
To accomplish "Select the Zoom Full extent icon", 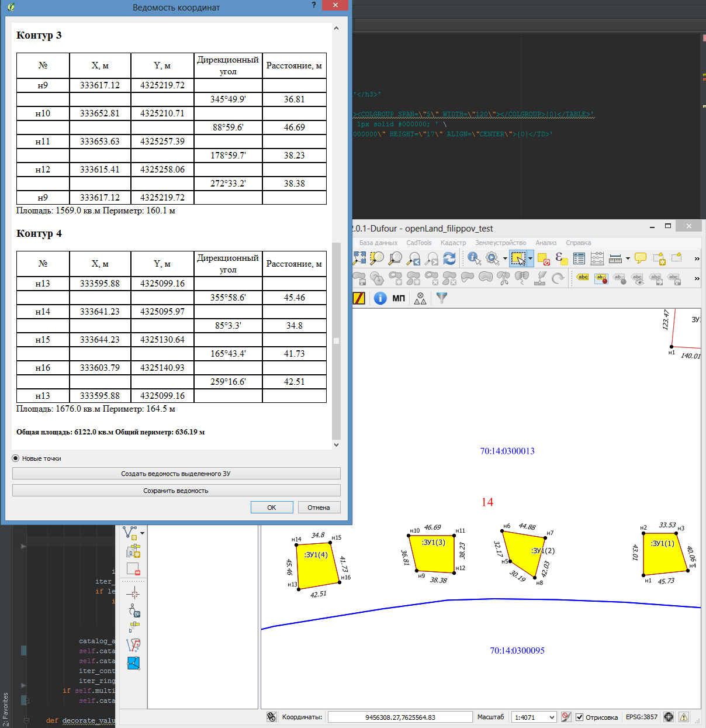I will [359, 258].
